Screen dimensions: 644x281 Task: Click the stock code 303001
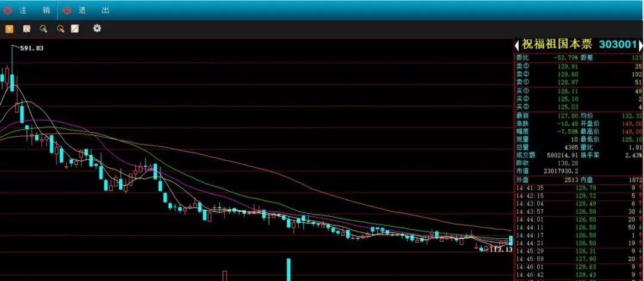[618, 45]
